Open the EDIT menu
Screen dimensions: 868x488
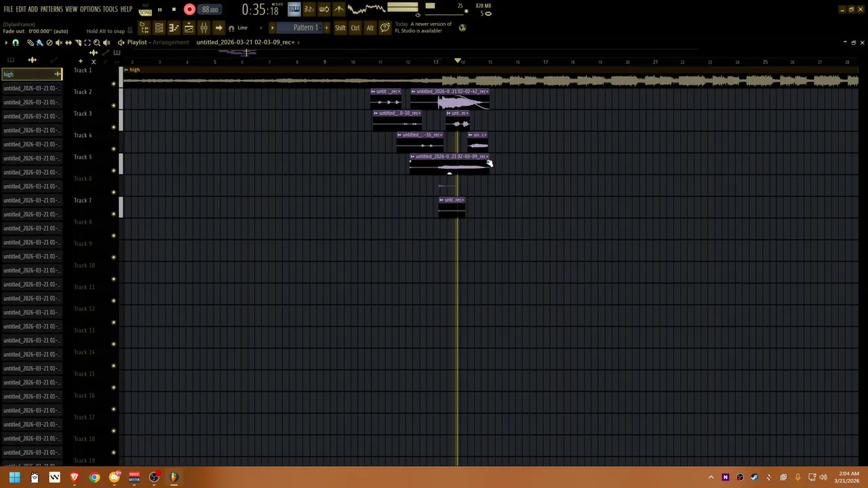(x=21, y=9)
